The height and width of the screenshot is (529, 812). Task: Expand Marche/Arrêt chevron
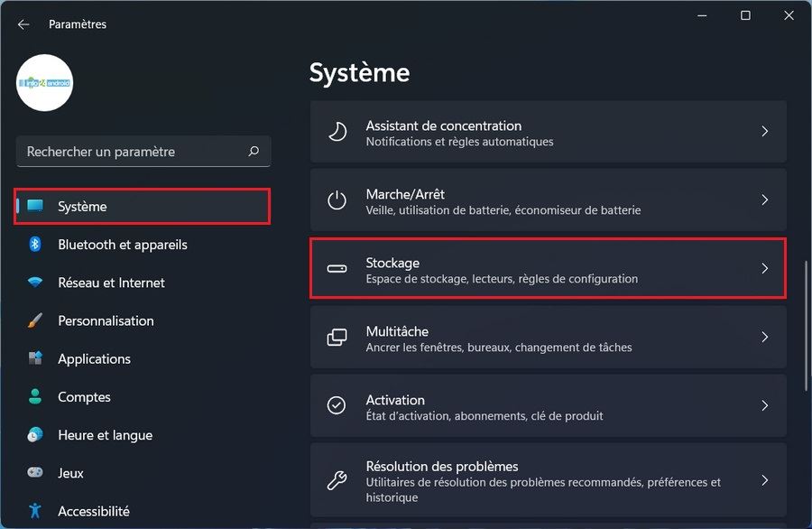(765, 200)
